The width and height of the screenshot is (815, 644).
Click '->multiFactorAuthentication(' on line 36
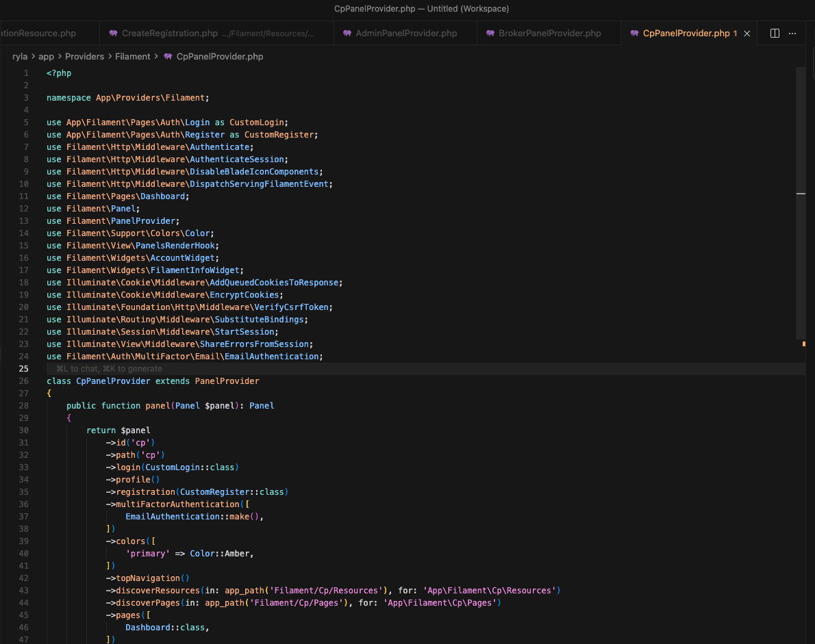[175, 504]
